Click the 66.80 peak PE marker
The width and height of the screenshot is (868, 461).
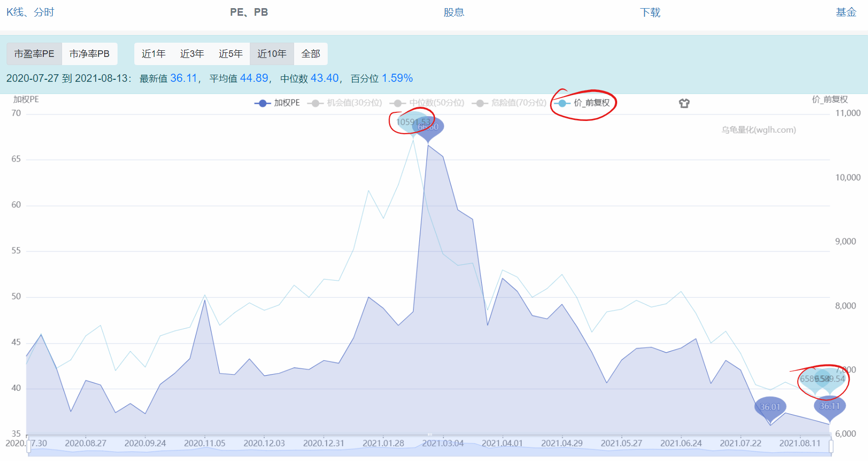tap(428, 128)
